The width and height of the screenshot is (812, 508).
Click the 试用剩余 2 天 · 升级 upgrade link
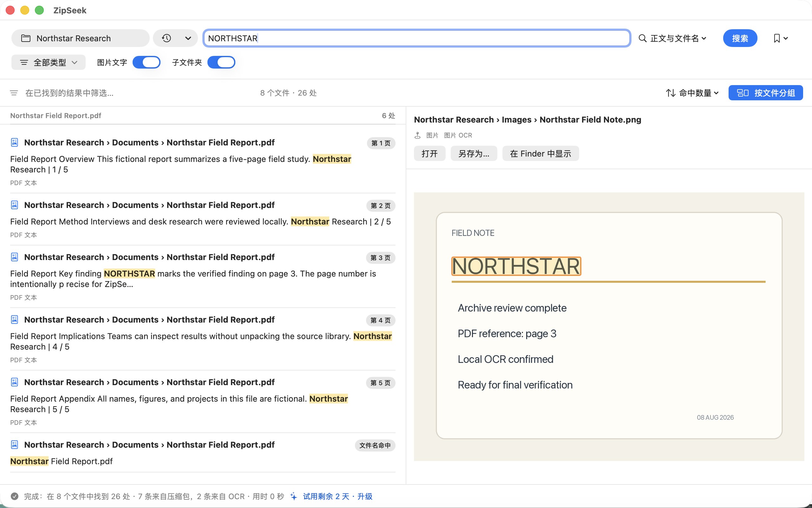tap(337, 496)
